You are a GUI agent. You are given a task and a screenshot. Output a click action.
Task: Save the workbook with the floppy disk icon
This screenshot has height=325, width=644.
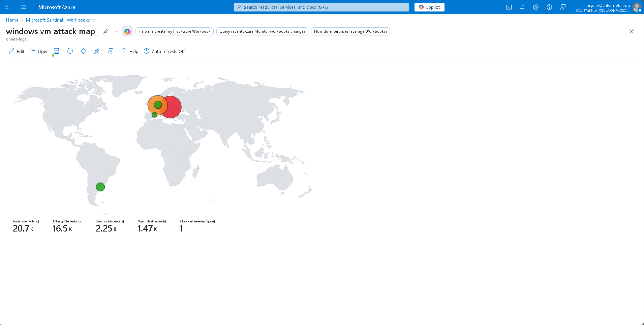point(57,51)
